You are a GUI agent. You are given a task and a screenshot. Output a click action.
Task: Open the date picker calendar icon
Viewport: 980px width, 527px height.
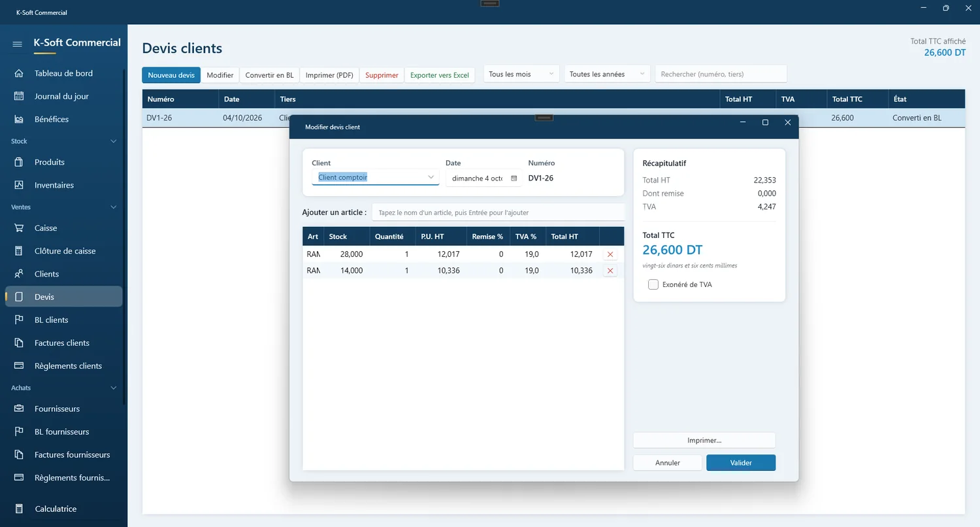coord(514,178)
